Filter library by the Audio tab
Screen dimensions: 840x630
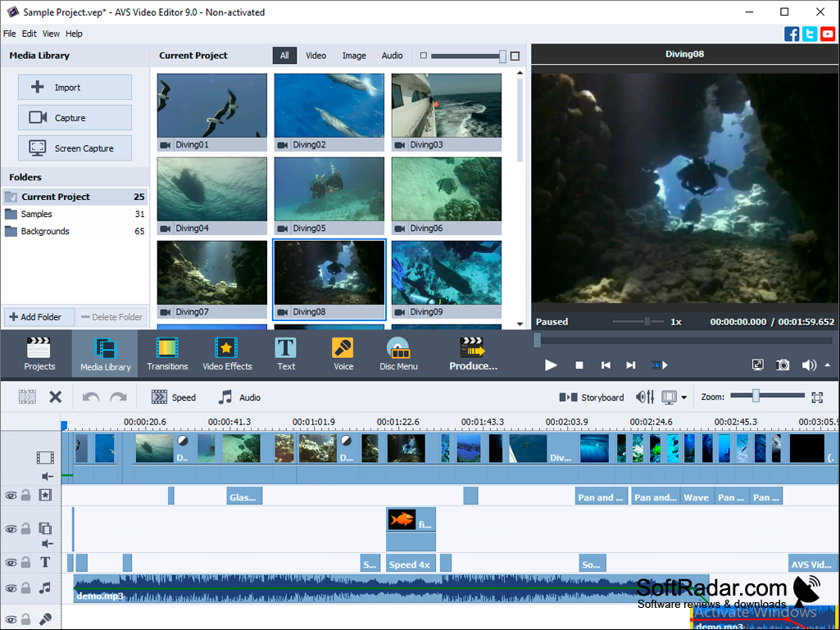tap(392, 56)
